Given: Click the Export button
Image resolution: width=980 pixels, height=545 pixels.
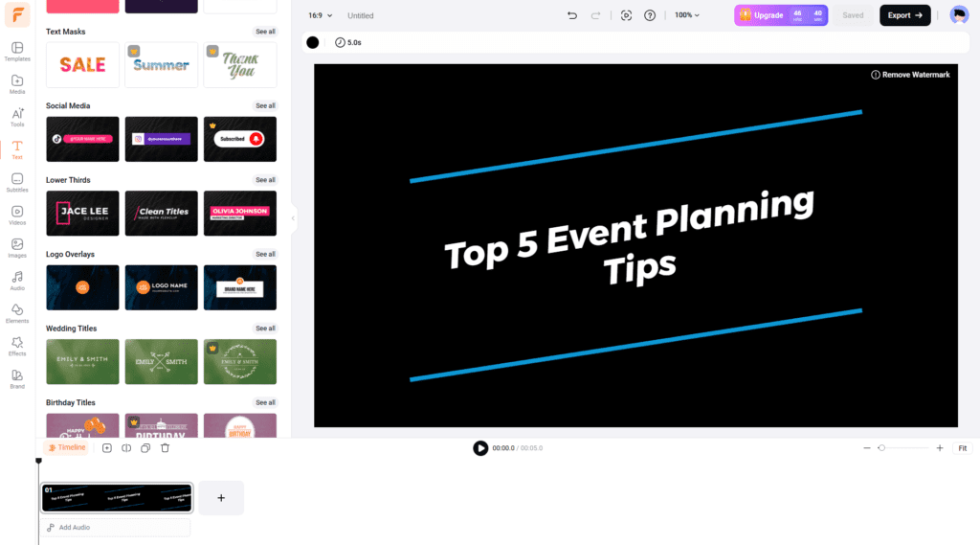Looking at the screenshot, I should pyautogui.click(x=904, y=15).
